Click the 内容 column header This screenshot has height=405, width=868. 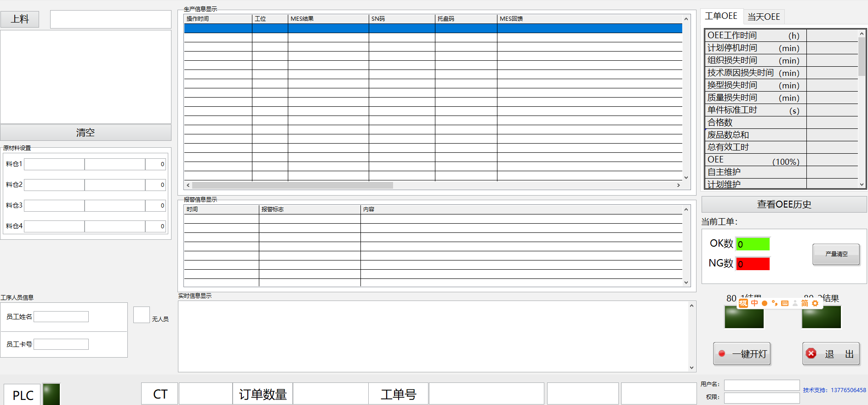pyautogui.click(x=521, y=209)
